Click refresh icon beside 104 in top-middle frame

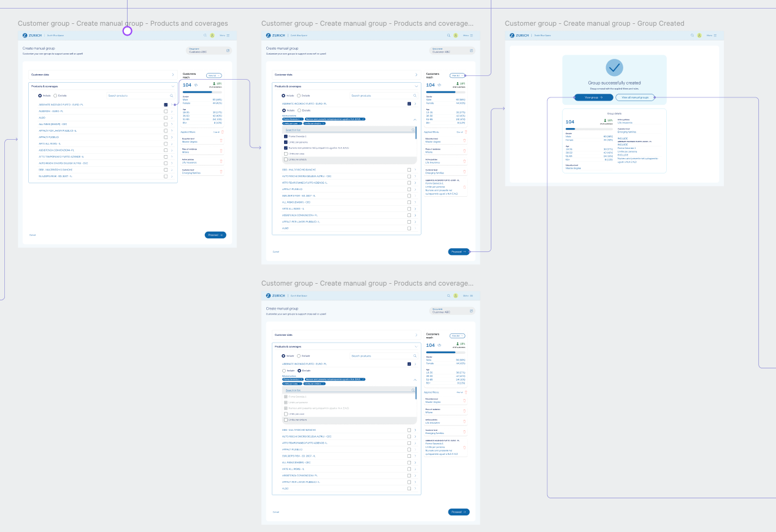coord(440,85)
